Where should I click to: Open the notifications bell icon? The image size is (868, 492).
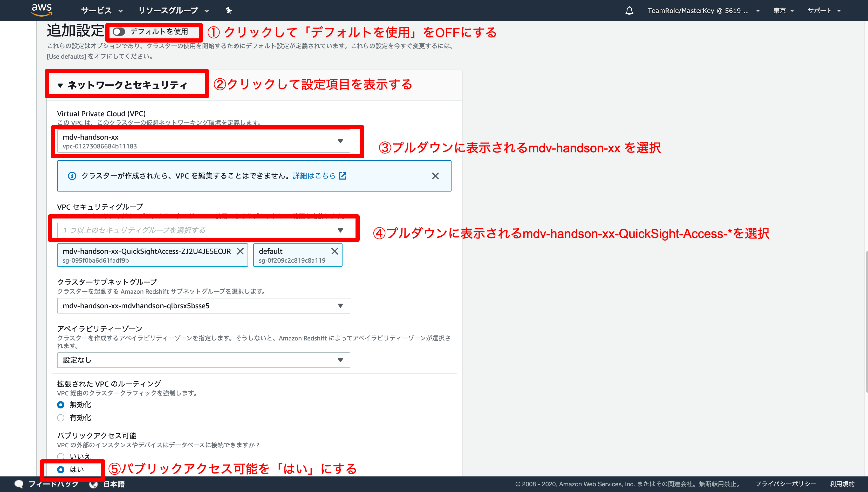[x=629, y=10]
